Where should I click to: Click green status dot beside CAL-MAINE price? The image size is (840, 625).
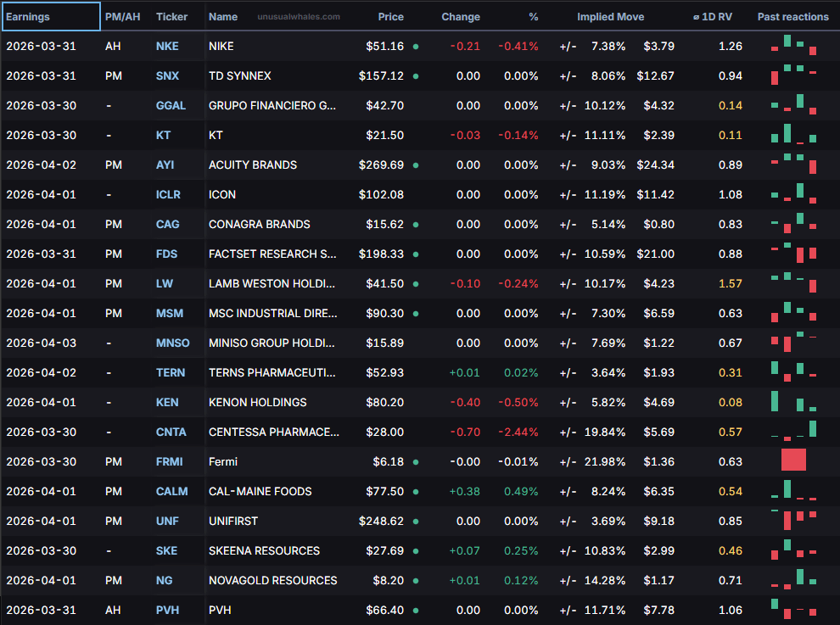point(416,492)
